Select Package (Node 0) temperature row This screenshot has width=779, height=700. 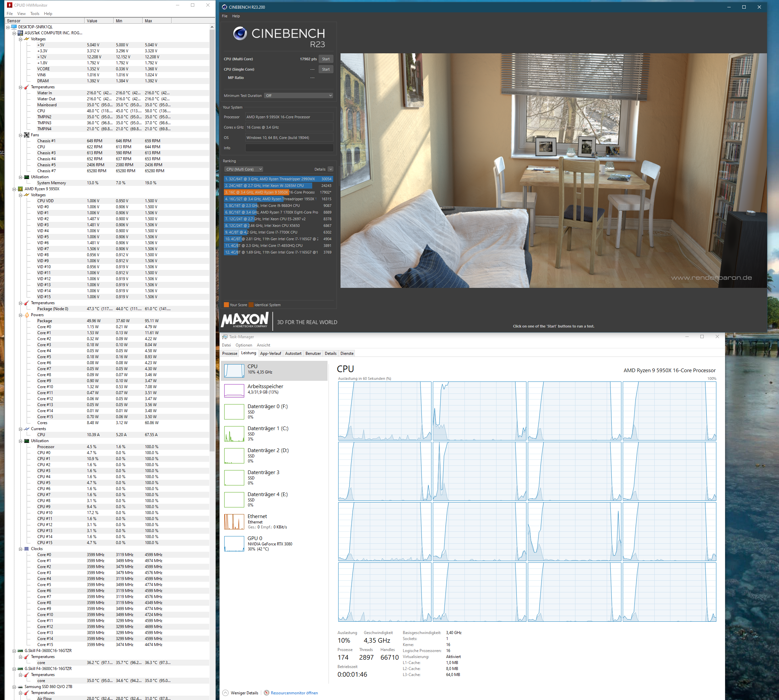pyautogui.click(x=107, y=309)
